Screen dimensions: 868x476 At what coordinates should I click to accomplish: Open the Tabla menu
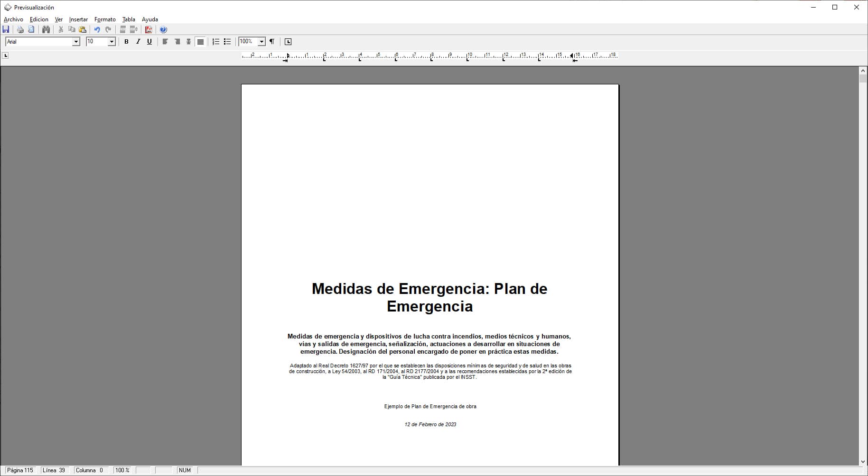(129, 19)
